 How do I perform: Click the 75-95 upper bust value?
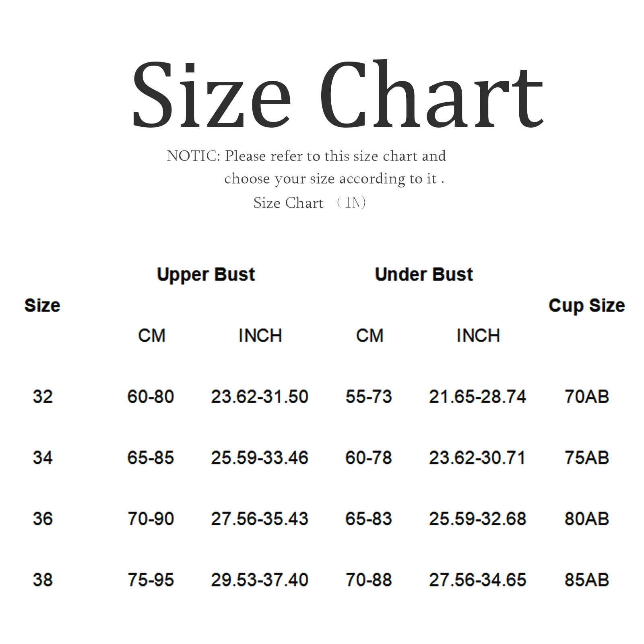[x=151, y=580]
